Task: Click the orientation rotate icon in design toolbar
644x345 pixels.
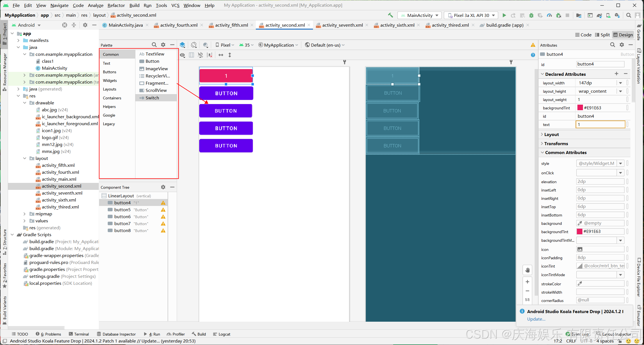Action: click(194, 45)
